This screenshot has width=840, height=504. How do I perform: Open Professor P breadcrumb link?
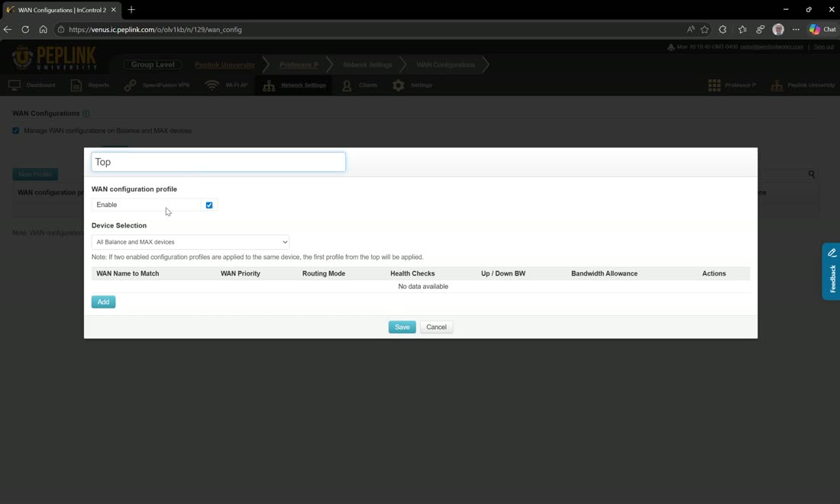299,65
